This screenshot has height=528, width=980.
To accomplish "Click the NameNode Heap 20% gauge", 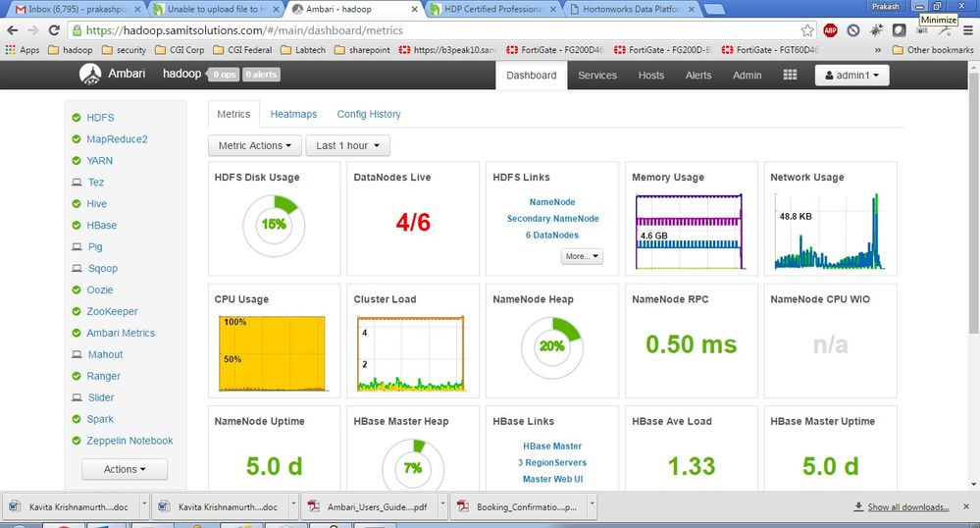I will point(552,347).
